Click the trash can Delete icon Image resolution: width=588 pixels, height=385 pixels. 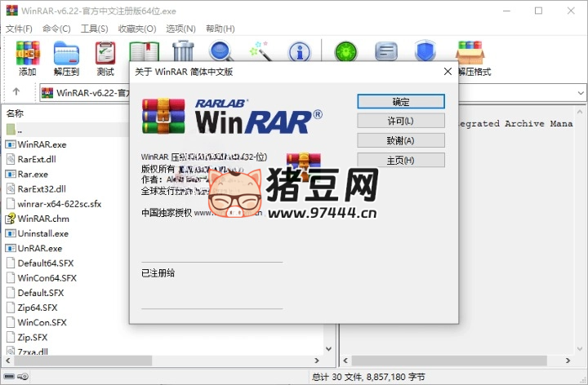tap(184, 51)
